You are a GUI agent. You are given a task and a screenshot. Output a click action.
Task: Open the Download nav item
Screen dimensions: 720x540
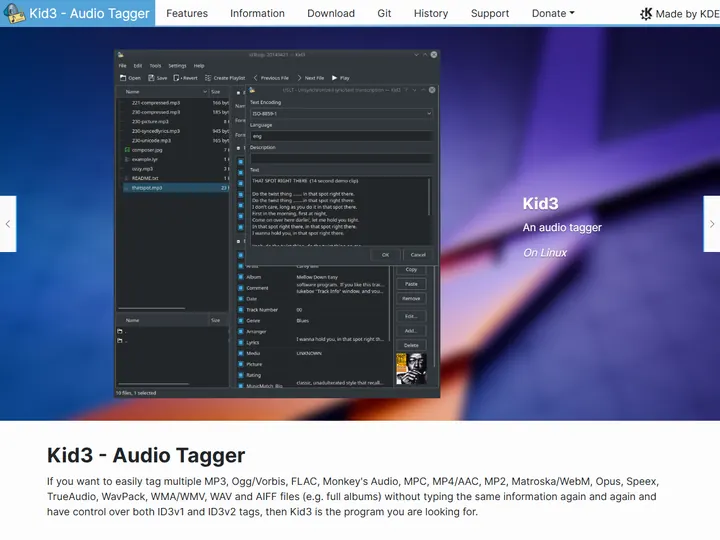point(331,13)
